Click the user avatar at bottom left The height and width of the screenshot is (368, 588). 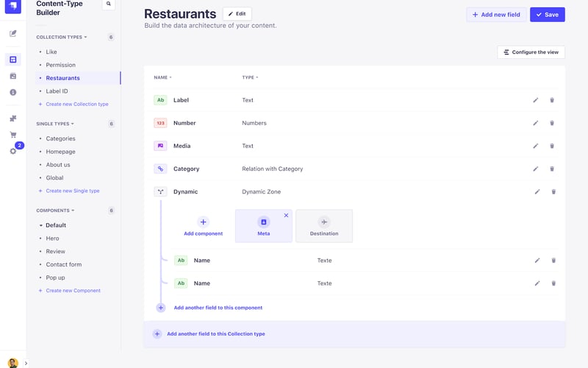12,363
